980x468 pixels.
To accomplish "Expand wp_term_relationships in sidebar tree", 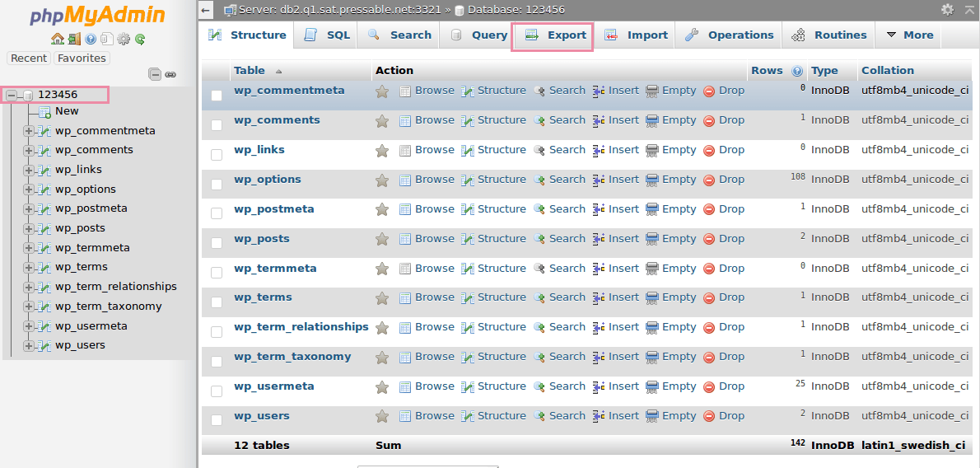I will 28,288.
